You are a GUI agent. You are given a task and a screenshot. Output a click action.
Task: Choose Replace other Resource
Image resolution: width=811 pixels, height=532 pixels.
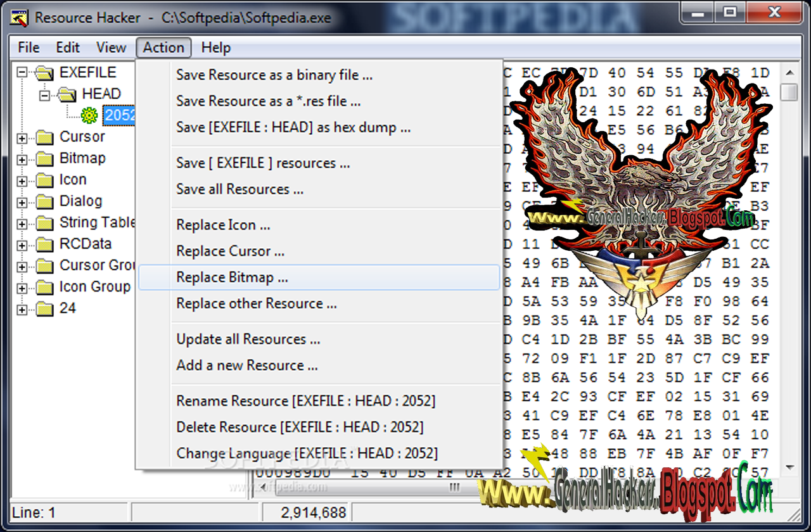(x=319, y=303)
